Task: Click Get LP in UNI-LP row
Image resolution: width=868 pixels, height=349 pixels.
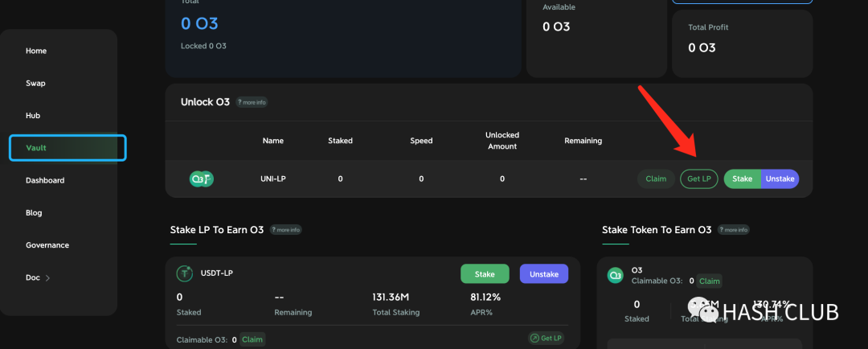Action: 698,179
